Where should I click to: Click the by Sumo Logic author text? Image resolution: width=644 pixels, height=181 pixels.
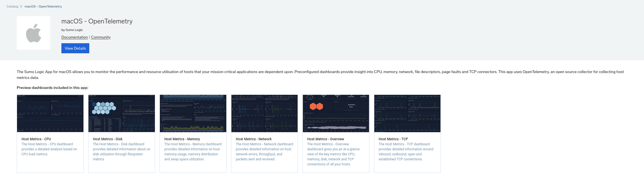72,30
